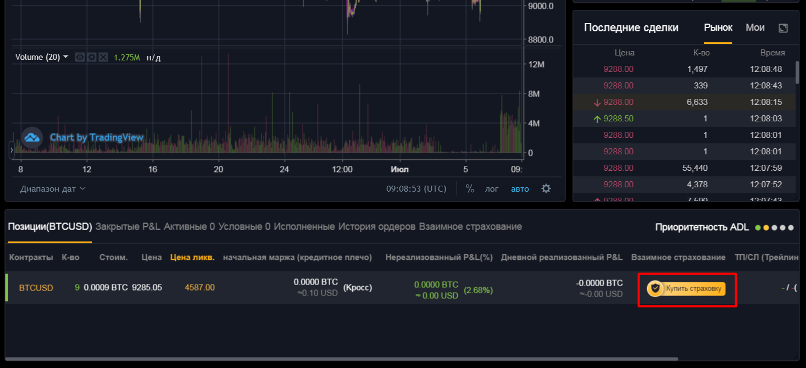Switch to the 'Мои' trades tab
The image size is (806, 368).
pyautogui.click(x=755, y=28)
